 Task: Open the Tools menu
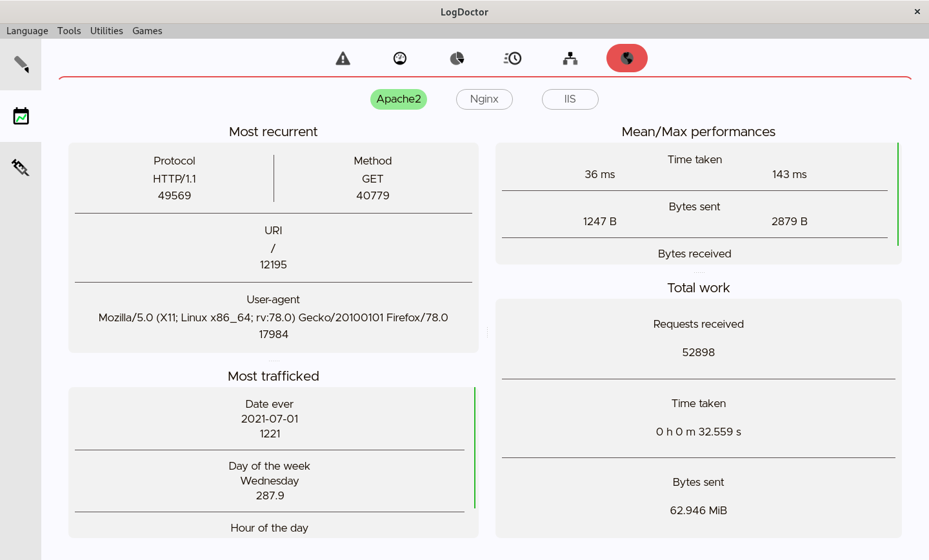(69, 31)
